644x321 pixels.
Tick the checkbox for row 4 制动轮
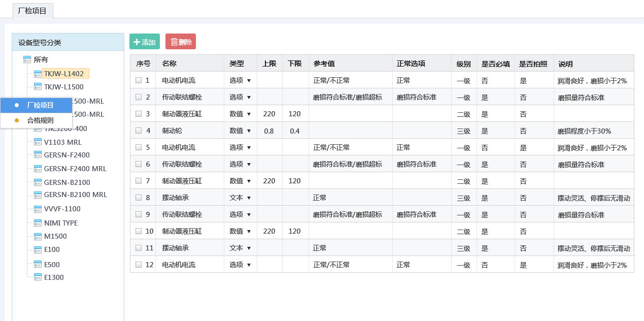139,131
